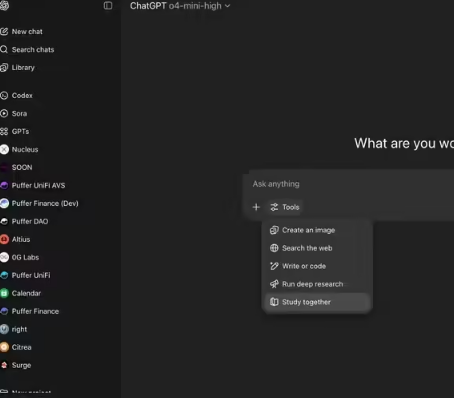Screen dimensions: 454x398
Task: Open the 0G Labs GPT
Action: coord(25,258)
